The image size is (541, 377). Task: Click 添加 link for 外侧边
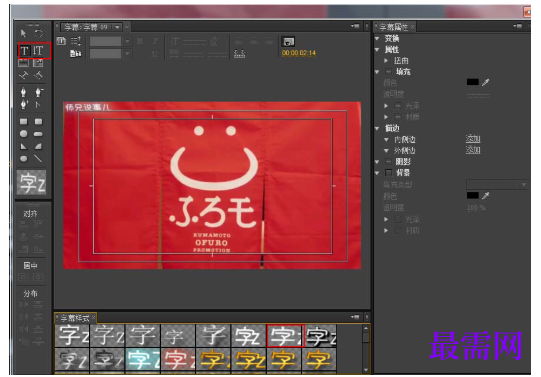tap(473, 150)
